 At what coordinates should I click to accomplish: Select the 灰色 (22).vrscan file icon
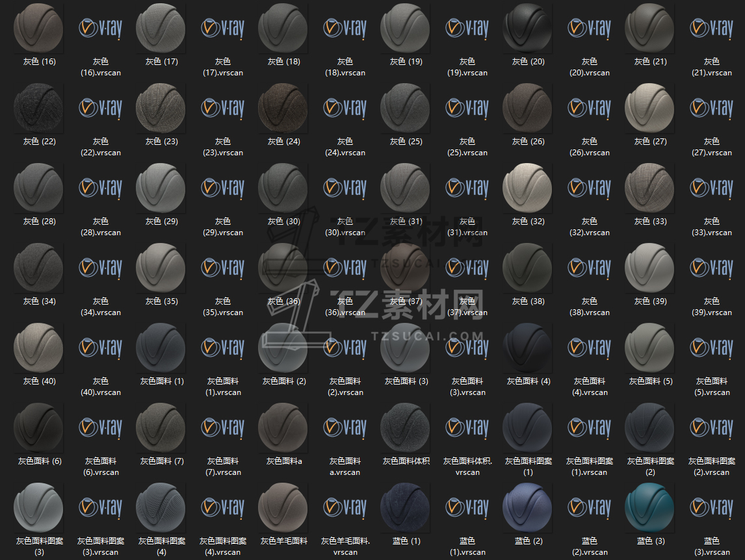pyautogui.click(x=100, y=108)
